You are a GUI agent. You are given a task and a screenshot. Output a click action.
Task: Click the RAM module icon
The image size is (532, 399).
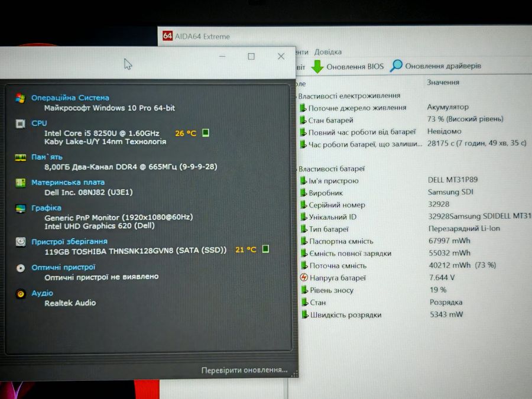pos(20,157)
